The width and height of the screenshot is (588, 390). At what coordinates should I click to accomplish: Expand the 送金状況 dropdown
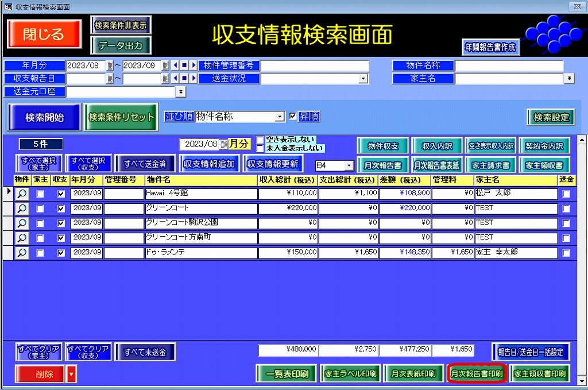click(x=363, y=79)
